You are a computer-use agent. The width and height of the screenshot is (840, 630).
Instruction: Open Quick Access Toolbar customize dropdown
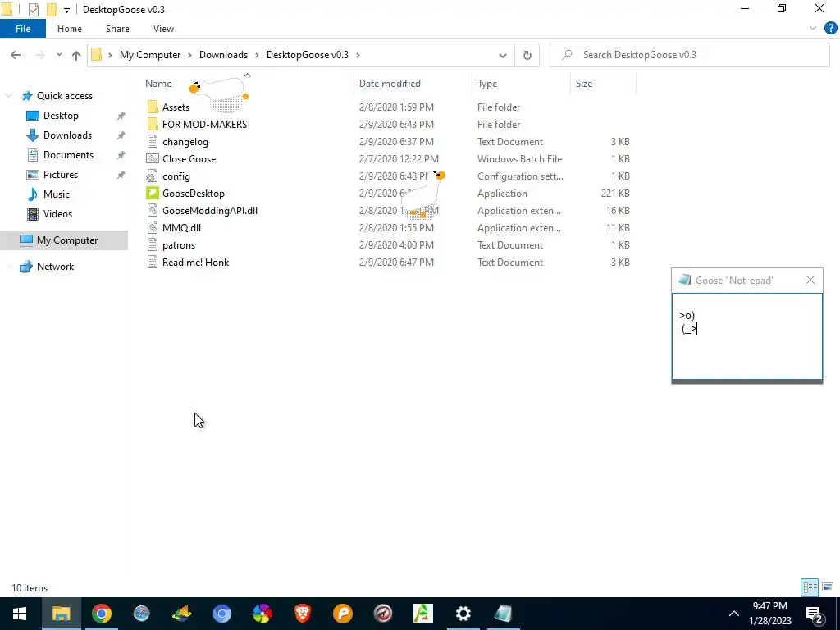click(x=66, y=10)
